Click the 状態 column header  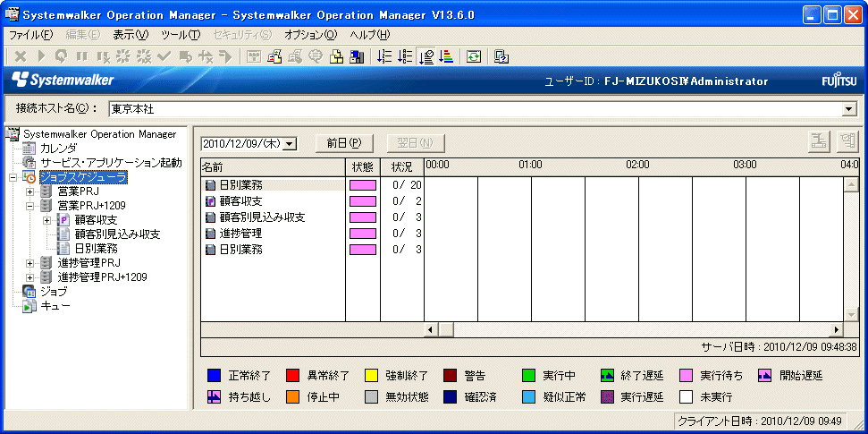[x=363, y=166]
